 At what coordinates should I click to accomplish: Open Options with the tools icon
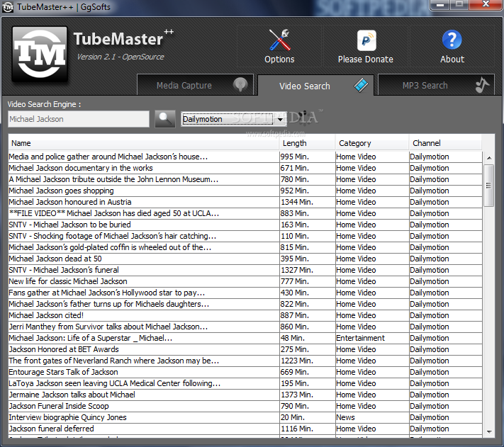click(x=279, y=40)
